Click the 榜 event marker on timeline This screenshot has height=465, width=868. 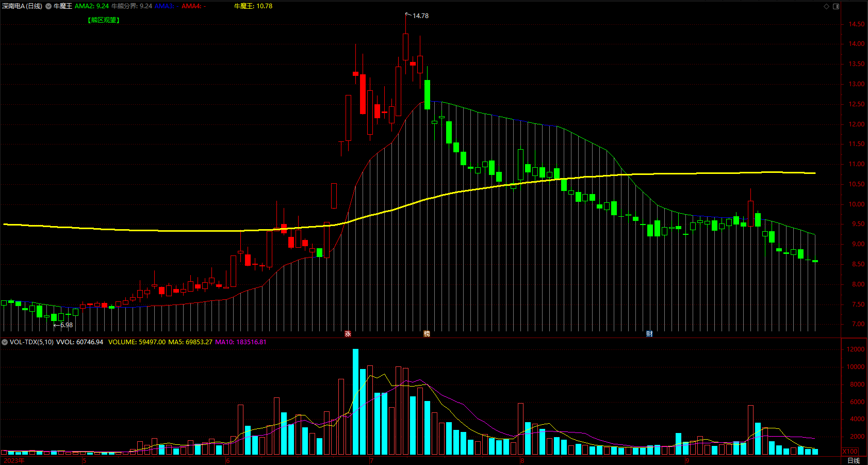[x=427, y=334]
